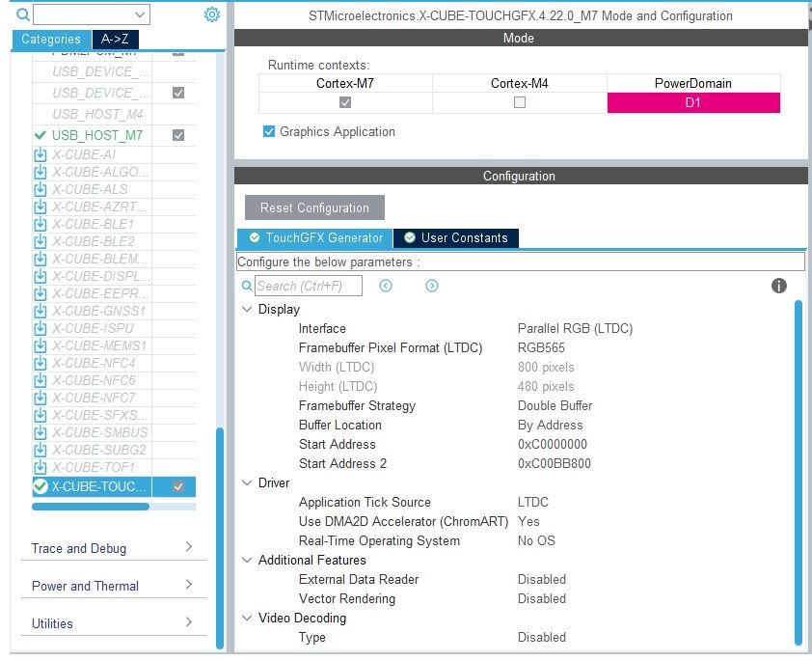812x661 pixels.
Task: Click the categories panel vertical scrollbar
Action: (x=220, y=537)
